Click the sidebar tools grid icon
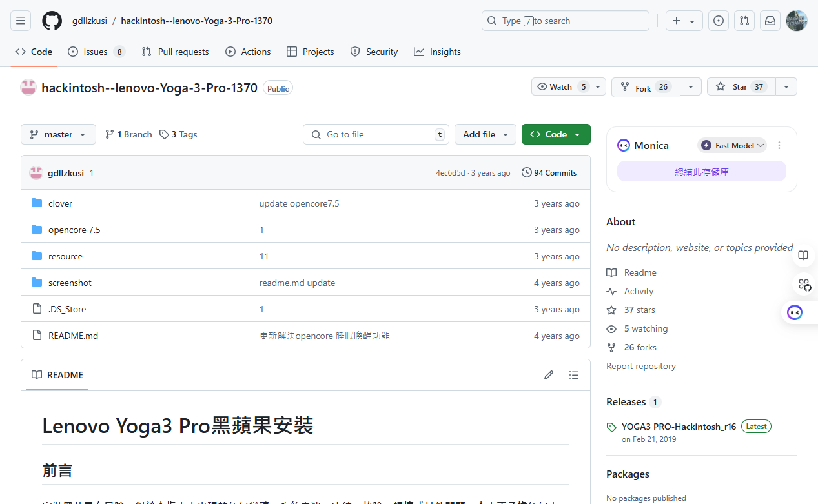Viewport: 818px width, 504px height. 804,285
